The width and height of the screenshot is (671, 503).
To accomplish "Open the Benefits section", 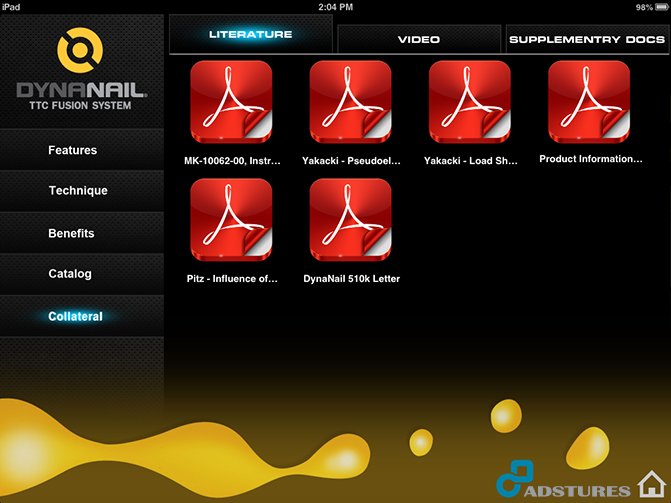I will [82, 233].
